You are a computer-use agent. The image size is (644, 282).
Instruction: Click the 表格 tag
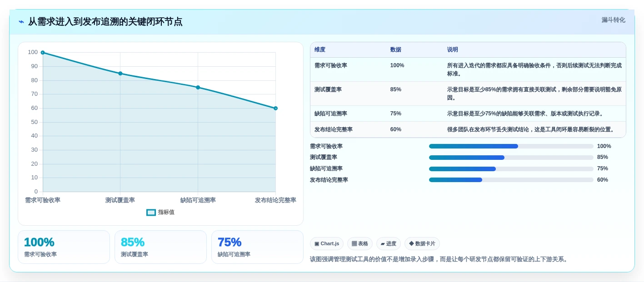[360, 244]
